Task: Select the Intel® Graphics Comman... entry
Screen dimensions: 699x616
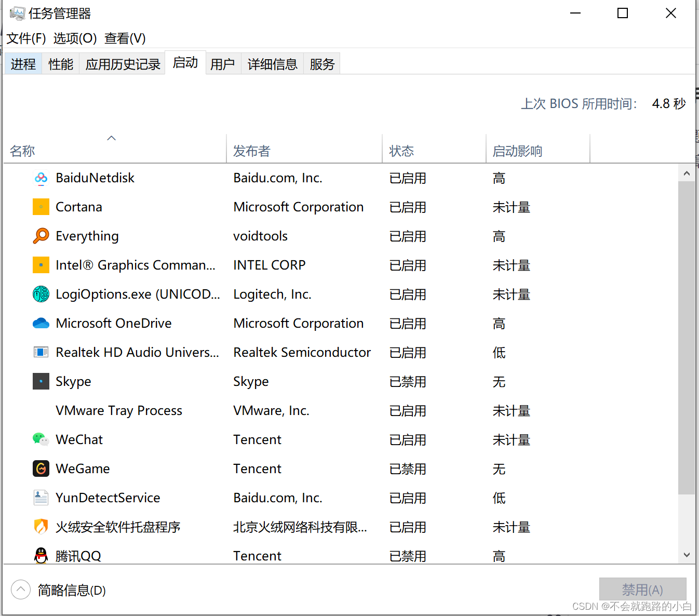Action: 136,265
